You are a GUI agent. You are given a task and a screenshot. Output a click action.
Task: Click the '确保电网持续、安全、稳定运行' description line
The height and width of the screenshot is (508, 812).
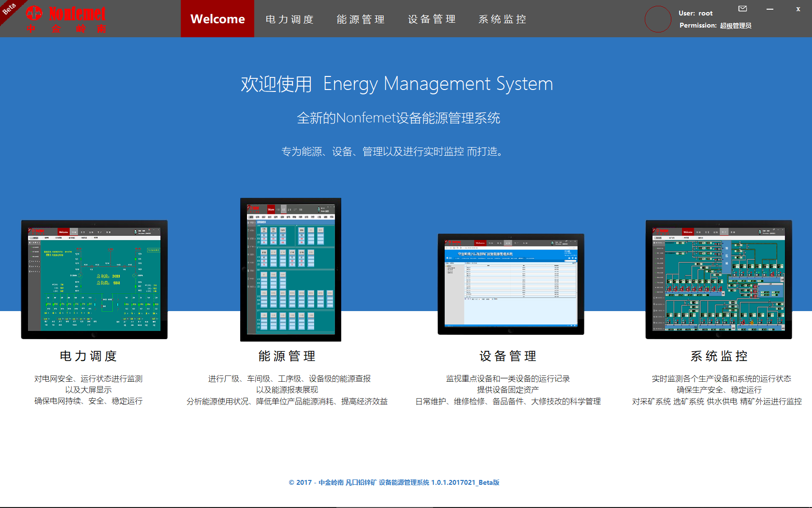pos(88,401)
